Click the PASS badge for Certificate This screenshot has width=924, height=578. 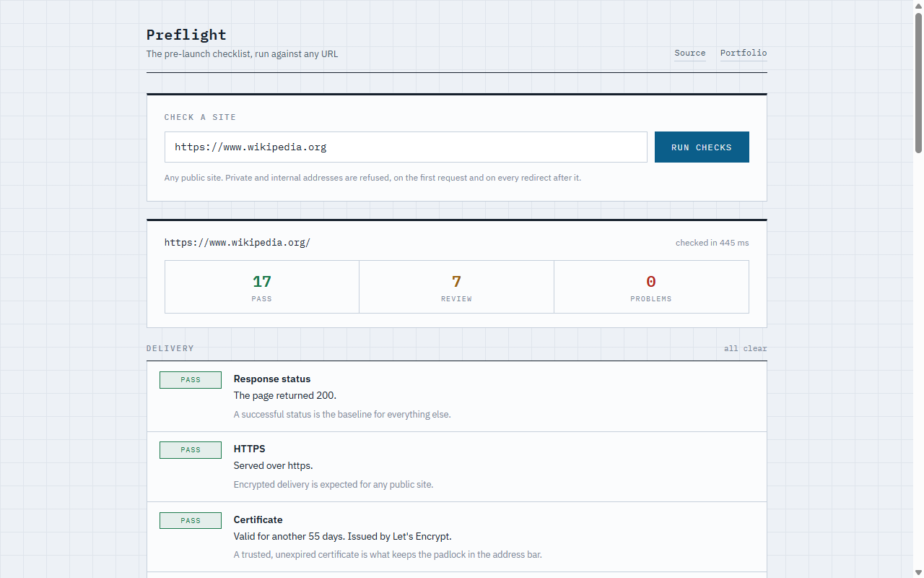(x=191, y=520)
